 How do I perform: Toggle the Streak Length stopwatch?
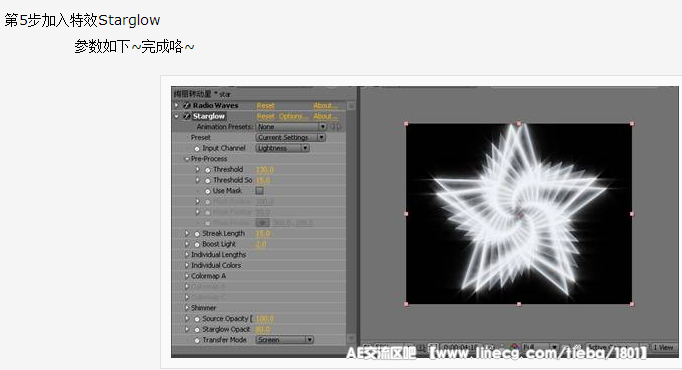197,234
